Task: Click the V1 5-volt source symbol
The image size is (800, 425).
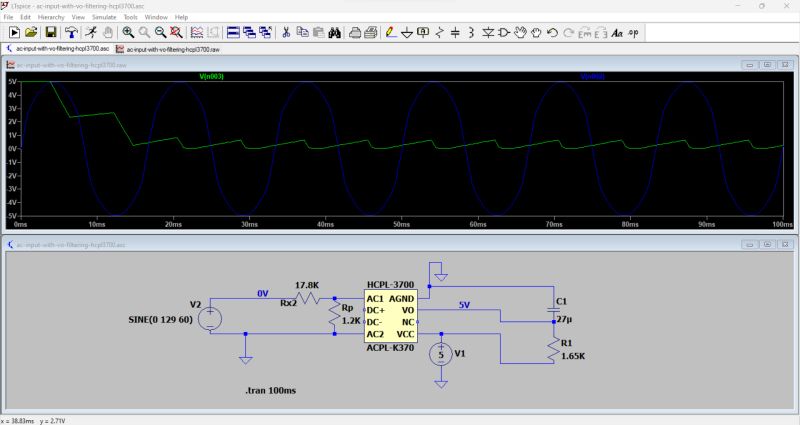Action: click(x=441, y=355)
